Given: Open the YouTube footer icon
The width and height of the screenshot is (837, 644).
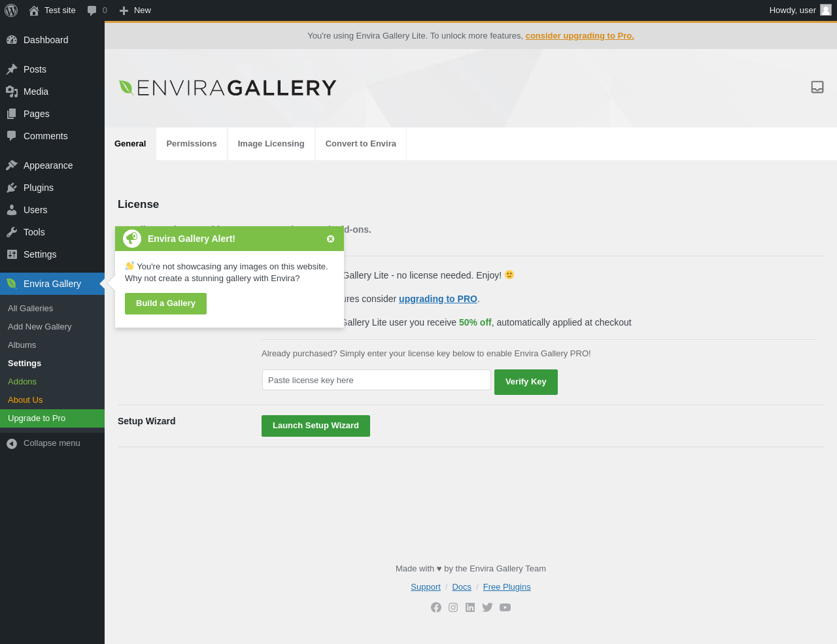Looking at the screenshot, I should (505, 607).
